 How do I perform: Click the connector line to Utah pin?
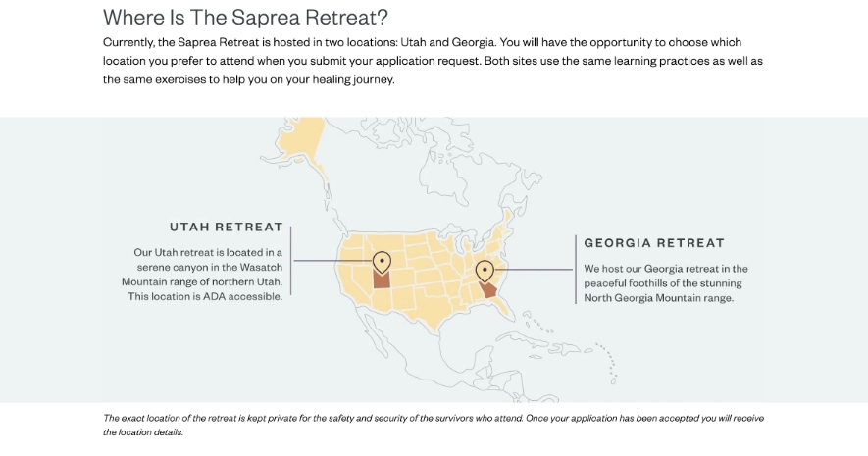333,260
